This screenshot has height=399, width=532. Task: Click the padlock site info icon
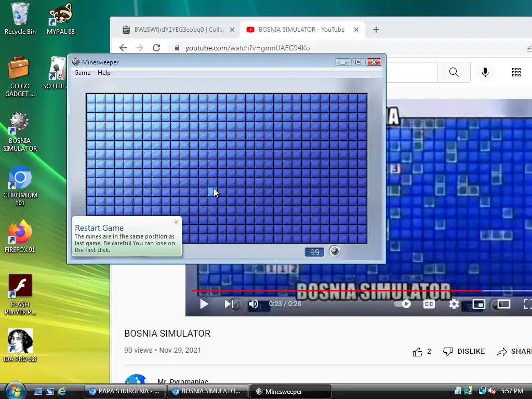pos(177,48)
